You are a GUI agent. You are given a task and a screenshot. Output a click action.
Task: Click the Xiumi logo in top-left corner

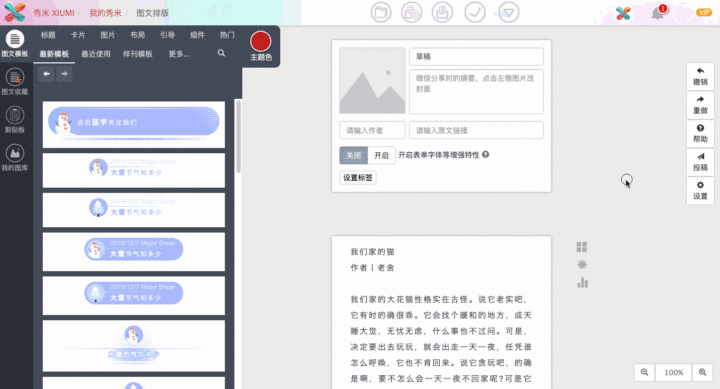15,12
